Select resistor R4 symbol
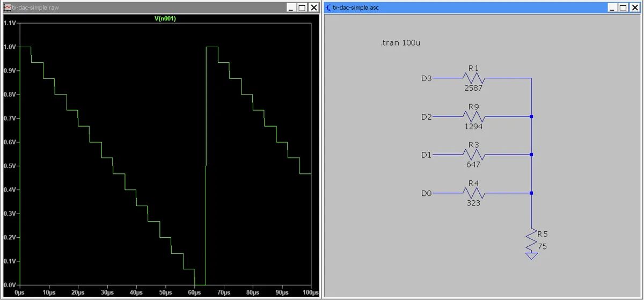Screen dimensions: 644x300 473,193
